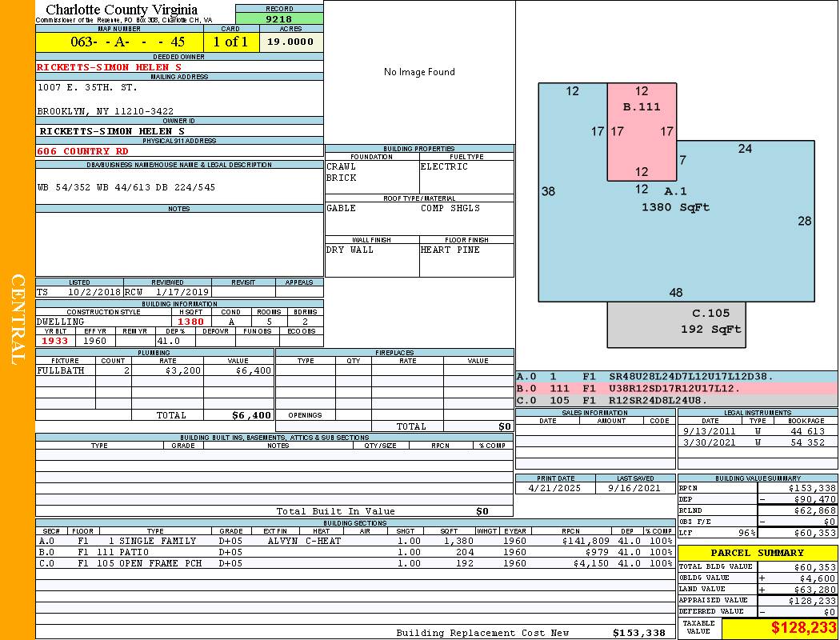Click the red taxable value $128,233

click(779, 628)
